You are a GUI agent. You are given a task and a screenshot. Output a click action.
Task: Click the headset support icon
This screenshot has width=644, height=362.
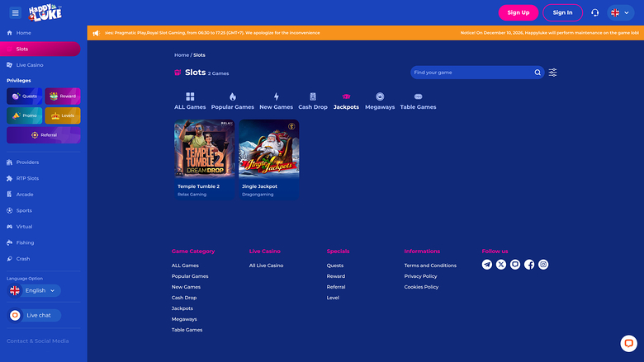tap(594, 12)
